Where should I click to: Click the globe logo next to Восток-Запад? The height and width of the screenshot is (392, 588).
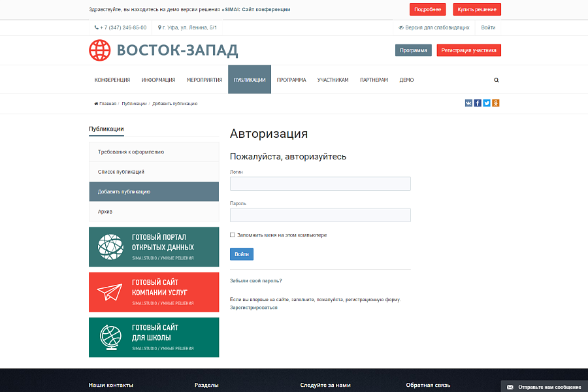click(99, 50)
